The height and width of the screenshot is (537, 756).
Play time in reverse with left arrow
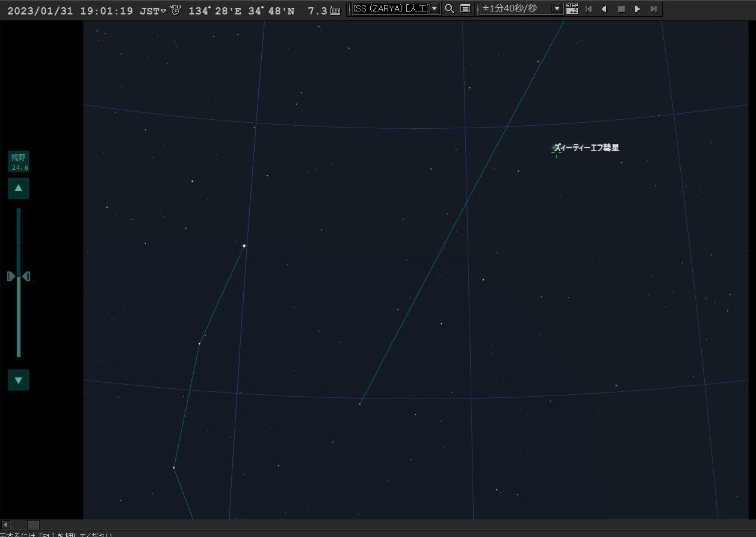(x=604, y=9)
